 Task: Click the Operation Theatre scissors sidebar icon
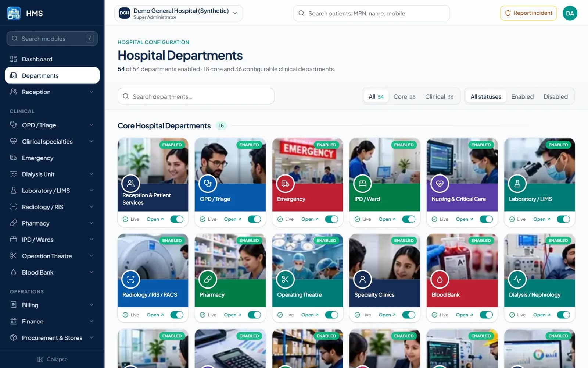(14, 256)
